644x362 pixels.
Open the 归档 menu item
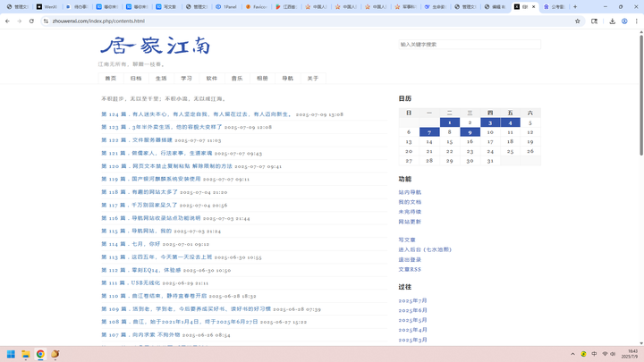(x=136, y=79)
